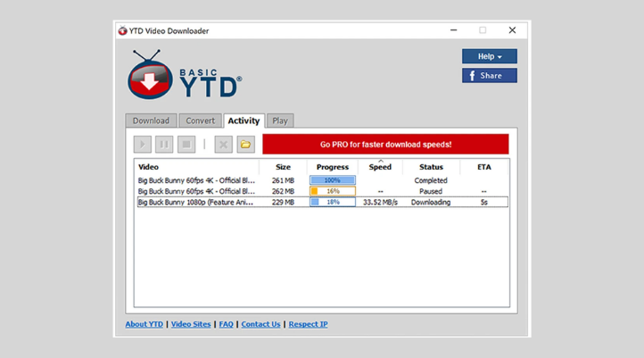Close the YTD Video Downloader window

[512, 30]
